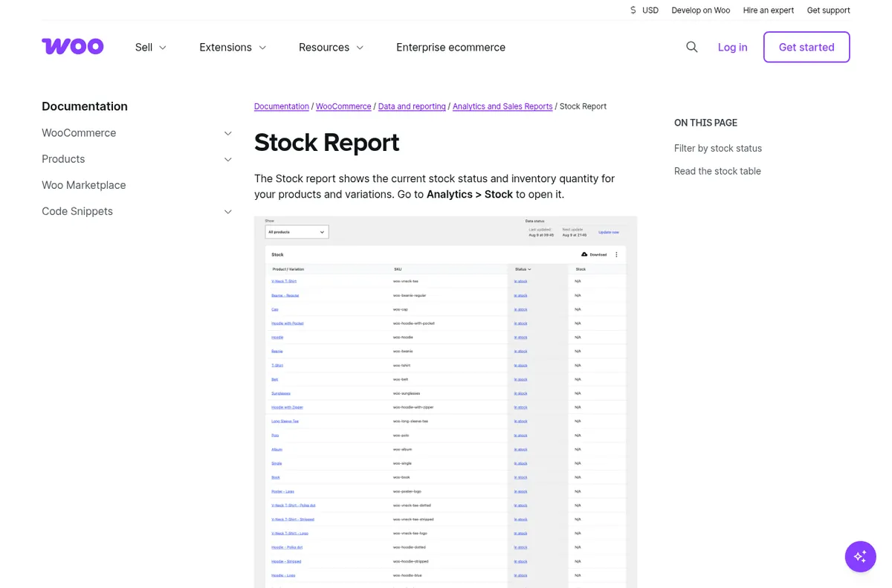This screenshot has height=588, width=892.
Task: Open the WooCommerce sidebar item label
Action: pos(79,133)
